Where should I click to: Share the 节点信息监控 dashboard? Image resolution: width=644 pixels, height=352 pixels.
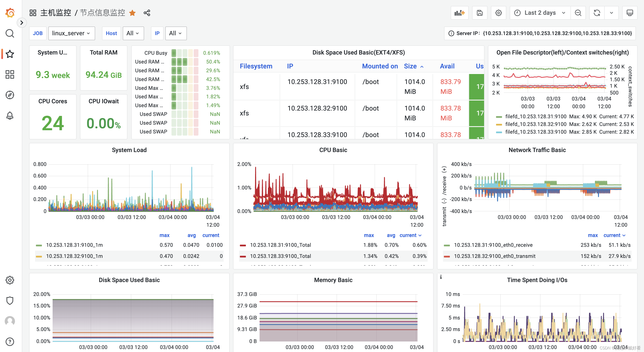point(147,13)
